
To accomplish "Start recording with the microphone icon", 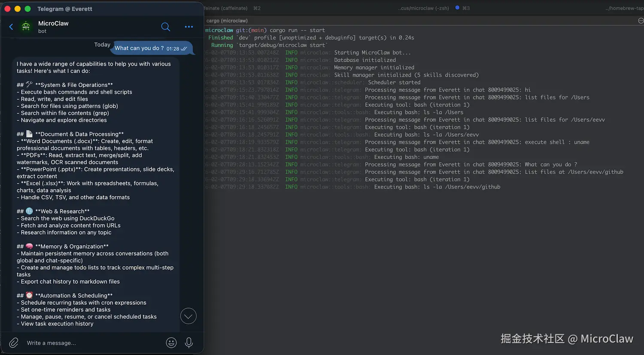I will pos(188,343).
